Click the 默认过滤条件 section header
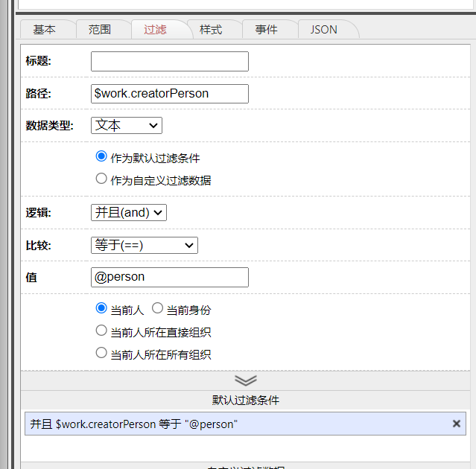 [x=245, y=400]
